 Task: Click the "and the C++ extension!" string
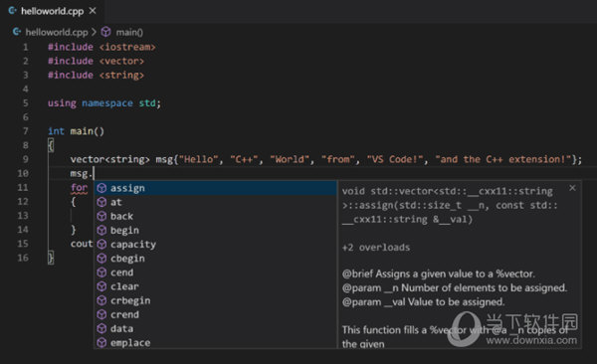pyautogui.click(x=502, y=159)
